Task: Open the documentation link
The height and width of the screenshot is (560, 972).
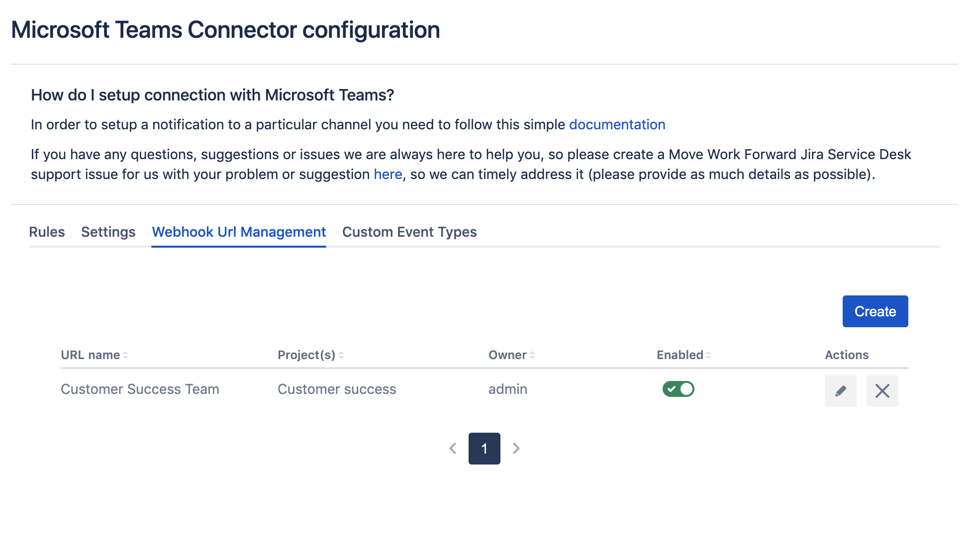Action: (x=617, y=125)
